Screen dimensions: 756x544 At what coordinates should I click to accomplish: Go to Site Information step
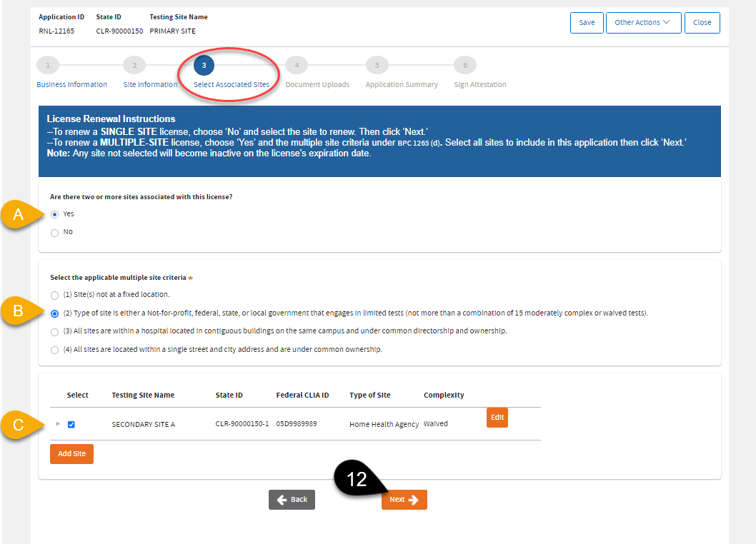click(150, 84)
